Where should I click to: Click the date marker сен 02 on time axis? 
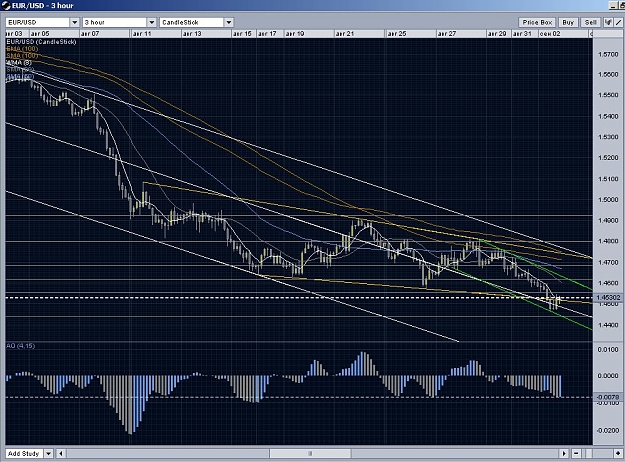point(550,34)
